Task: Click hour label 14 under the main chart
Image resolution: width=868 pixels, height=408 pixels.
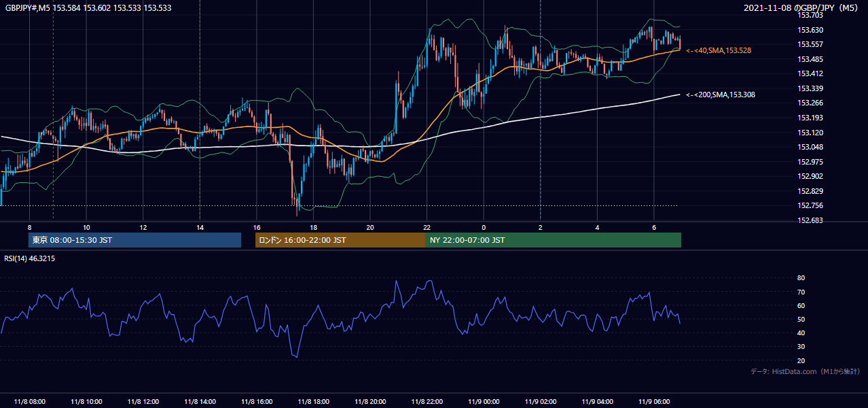Action: click(x=200, y=227)
